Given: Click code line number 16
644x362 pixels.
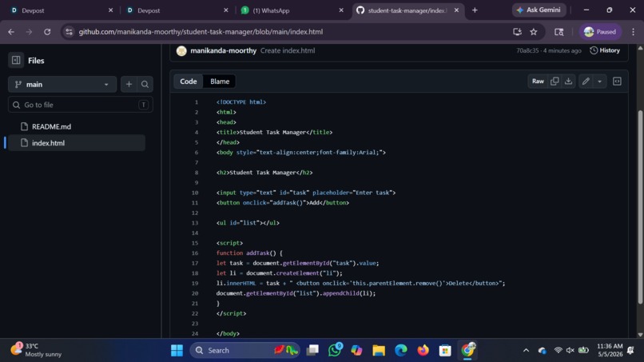Looking at the screenshot, I should [195, 253].
